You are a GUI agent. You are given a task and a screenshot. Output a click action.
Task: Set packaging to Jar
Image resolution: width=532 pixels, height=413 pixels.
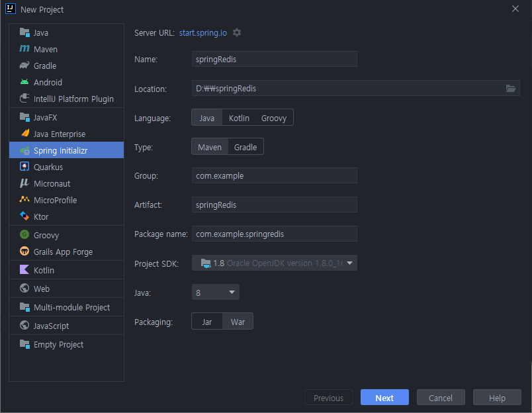pos(207,322)
